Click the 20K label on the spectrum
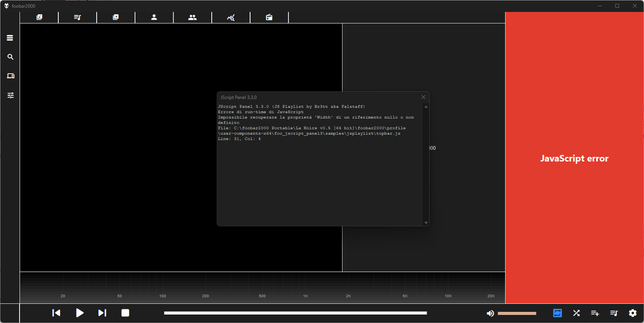Viewport: 644px width, 323px height. coord(491,296)
